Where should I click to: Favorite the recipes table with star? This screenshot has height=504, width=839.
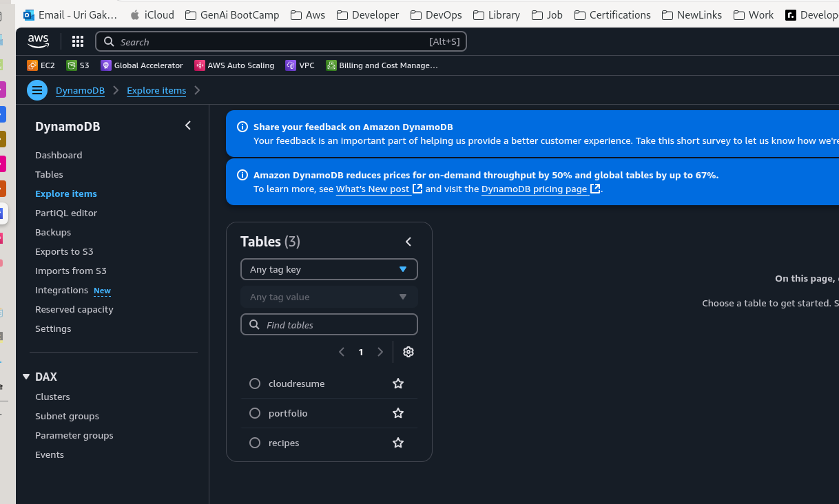pyautogui.click(x=398, y=443)
